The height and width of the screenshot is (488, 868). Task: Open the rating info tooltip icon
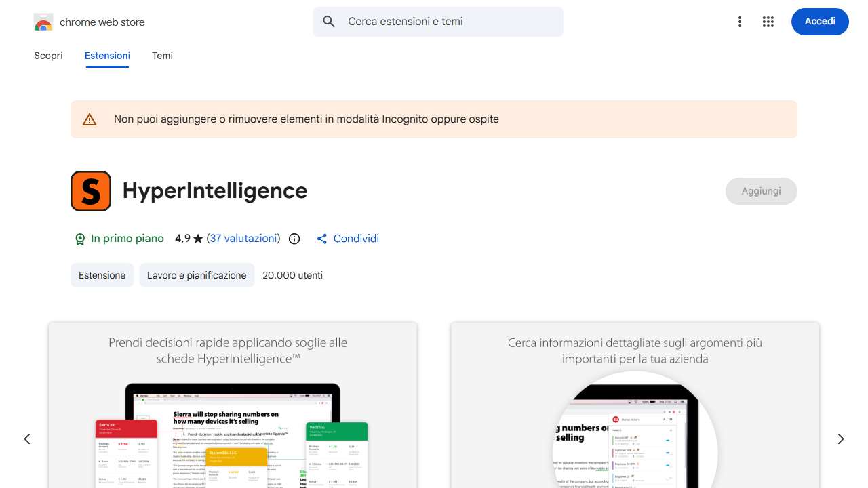click(x=294, y=239)
